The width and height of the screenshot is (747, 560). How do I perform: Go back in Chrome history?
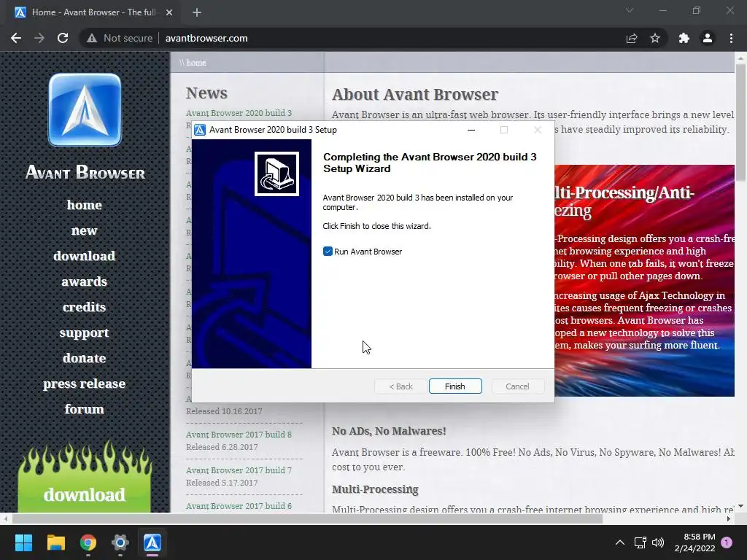coord(16,38)
